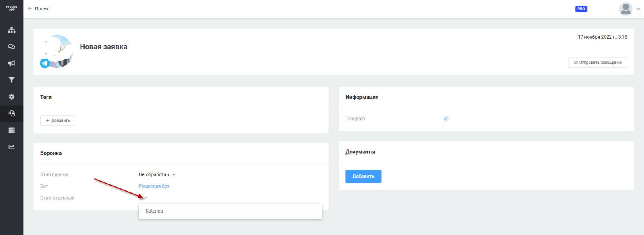This screenshot has width=644, height=235.
Task: Collapse the Ответственный dropdown chevron
Action: pos(145,198)
